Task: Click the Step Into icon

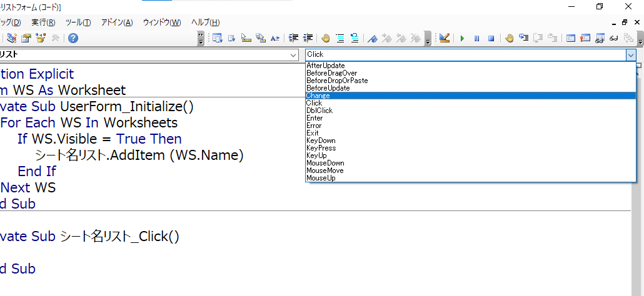Action: pos(524,38)
